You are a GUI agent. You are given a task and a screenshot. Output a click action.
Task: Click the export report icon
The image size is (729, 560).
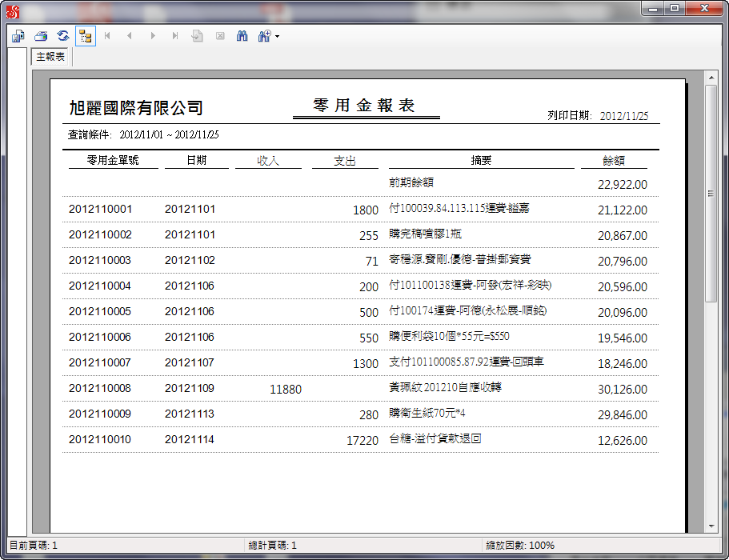[18, 36]
